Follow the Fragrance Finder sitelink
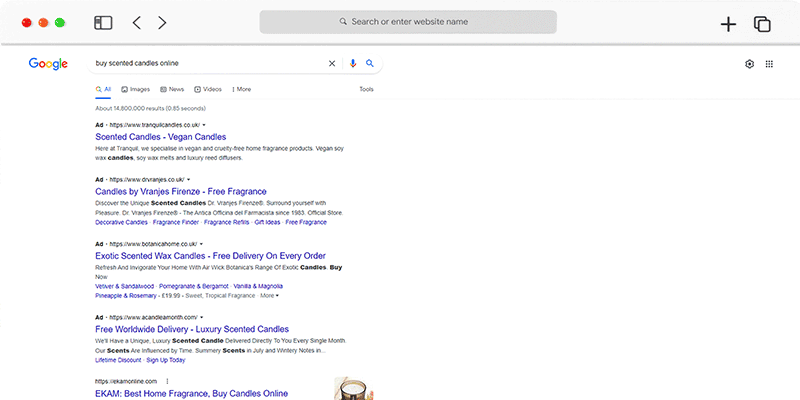The image size is (800, 400). (x=176, y=222)
